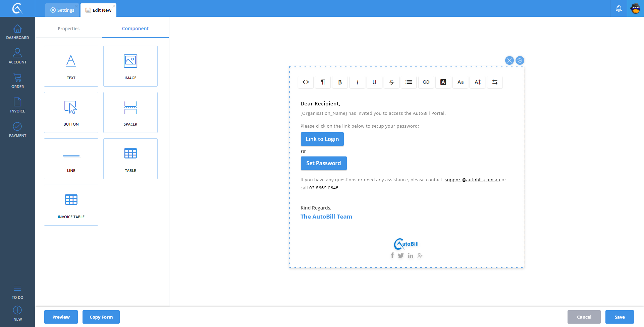Remove the selected email block
This screenshot has height=327, width=644.
coord(509,60)
